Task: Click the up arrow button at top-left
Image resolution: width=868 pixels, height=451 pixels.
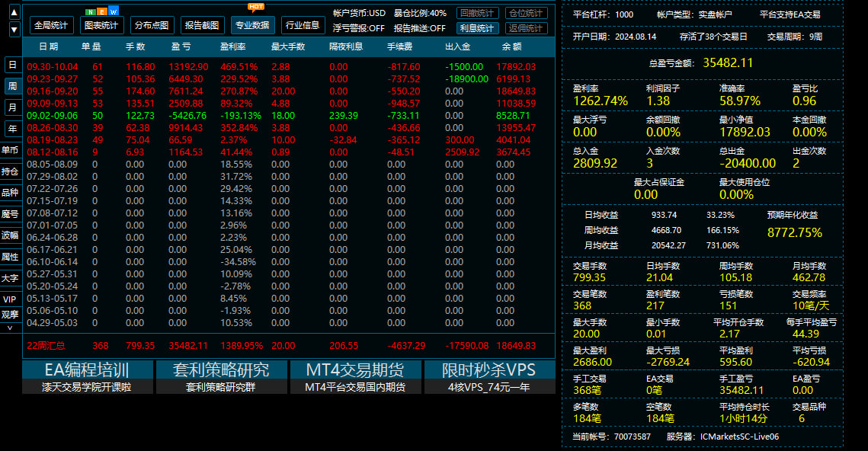Action: point(14,12)
